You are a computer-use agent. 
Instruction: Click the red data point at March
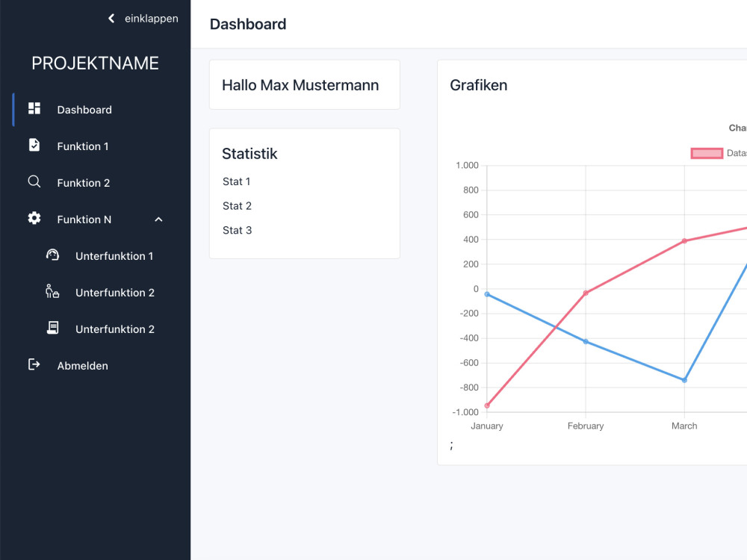click(684, 241)
